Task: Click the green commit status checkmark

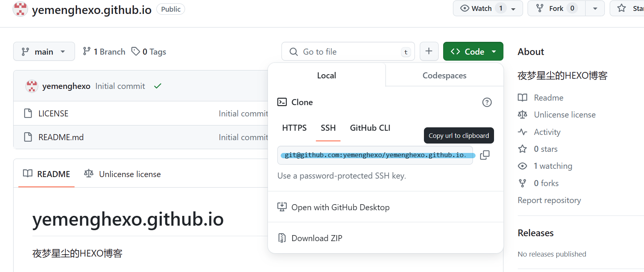Action: coord(158,86)
